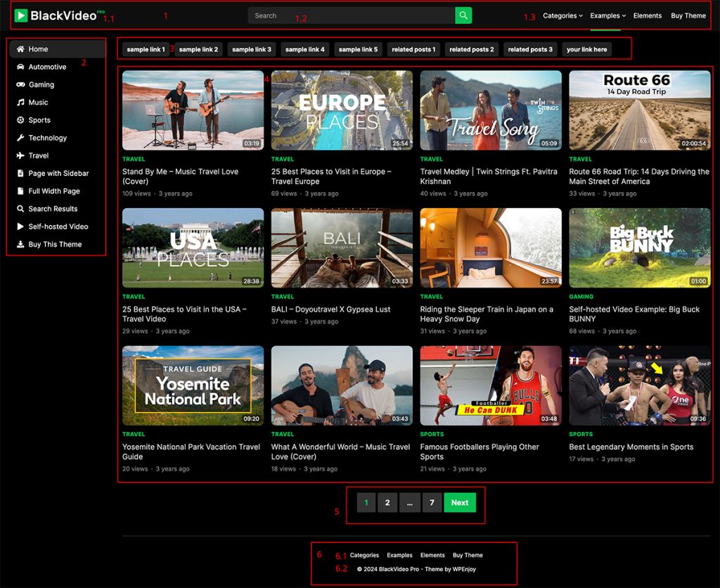Image resolution: width=720 pixels, height=588 pixels.
Task: Open Buy This Theme via its download icon
Action: [x=19, y=244]
